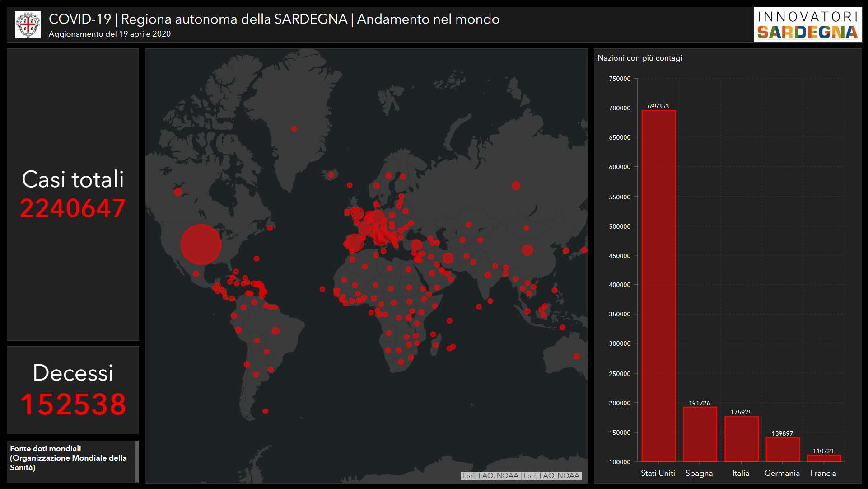Select the Spagna bar in chart
Image resolution: width=868 pixels, height=489 pixels.
(x=700, y=434)
